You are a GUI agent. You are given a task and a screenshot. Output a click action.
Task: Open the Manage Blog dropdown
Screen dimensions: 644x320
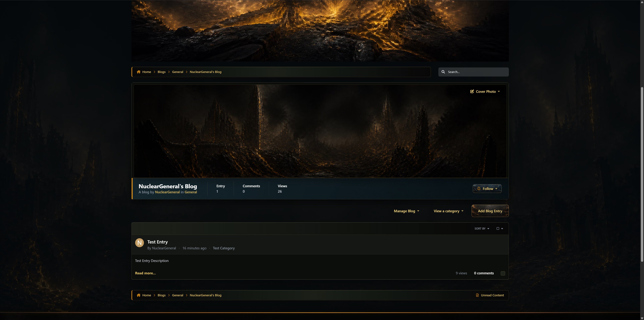point(407,211)
